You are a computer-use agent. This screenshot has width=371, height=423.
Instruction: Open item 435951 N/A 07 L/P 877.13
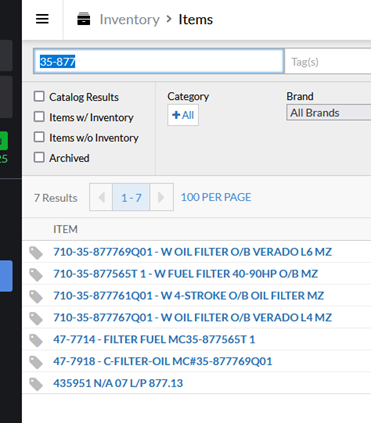coord(118,383)
